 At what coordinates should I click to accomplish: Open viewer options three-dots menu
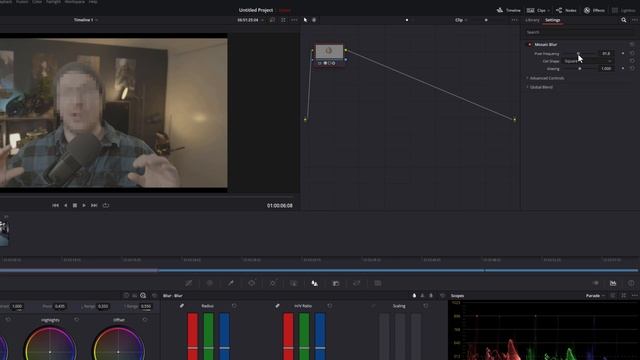[x=294, y=20]
